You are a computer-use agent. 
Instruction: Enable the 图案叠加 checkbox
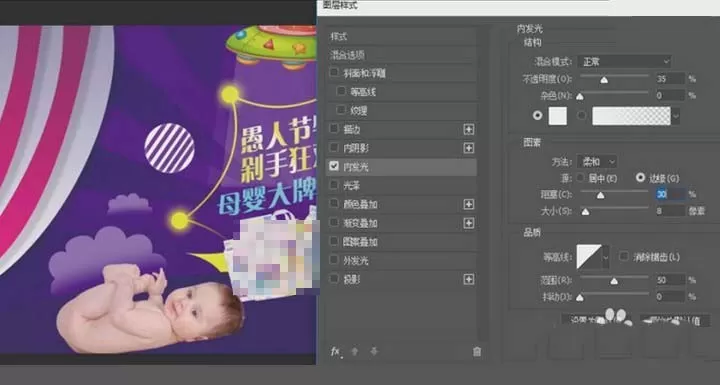click(334, 241)
